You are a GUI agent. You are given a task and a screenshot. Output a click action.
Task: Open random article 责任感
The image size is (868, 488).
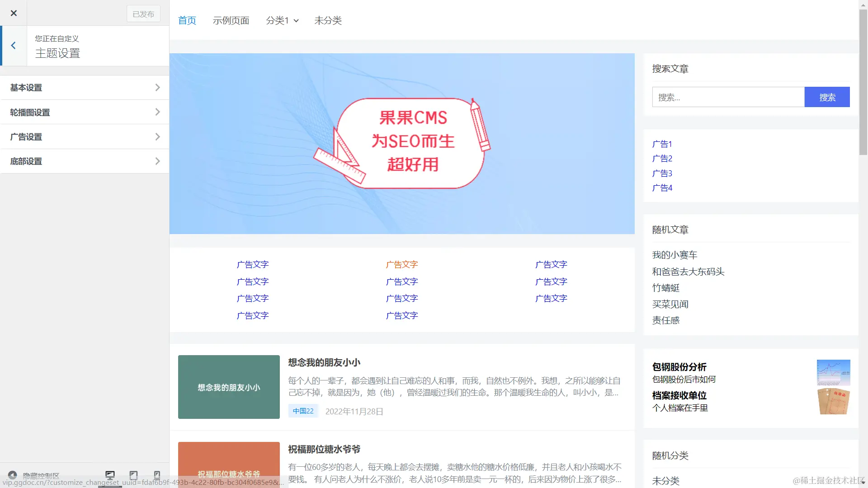pos(665,320)
